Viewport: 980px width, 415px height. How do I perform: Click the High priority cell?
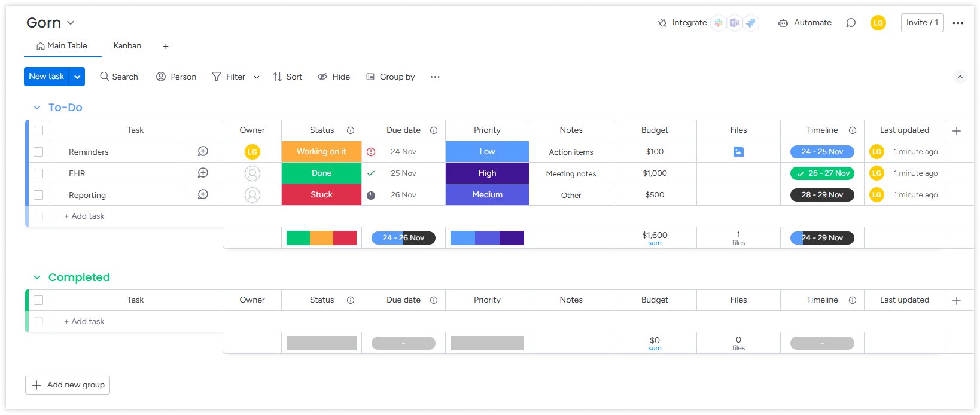tap(487, 173)
